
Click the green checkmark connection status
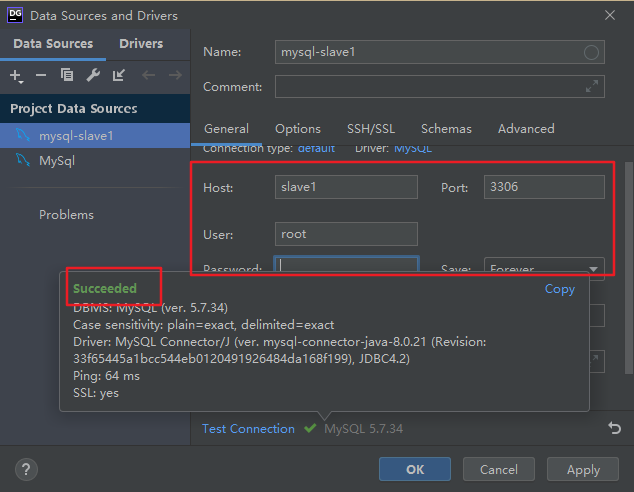click(310, 428)
